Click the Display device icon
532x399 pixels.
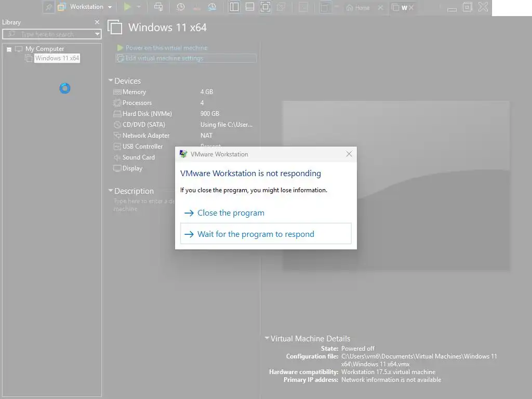point(117,168)
